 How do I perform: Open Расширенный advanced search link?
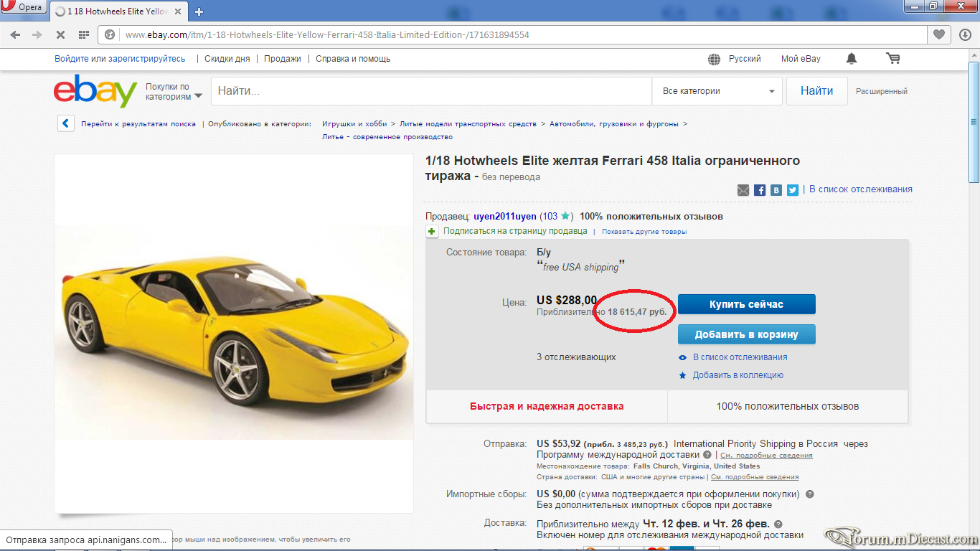(x=882, y=91)
